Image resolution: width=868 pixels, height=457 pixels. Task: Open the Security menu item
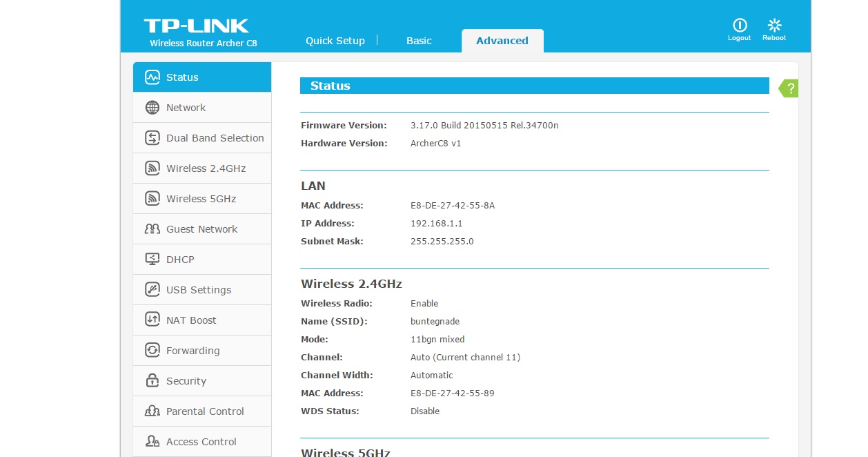coord(202,381)
